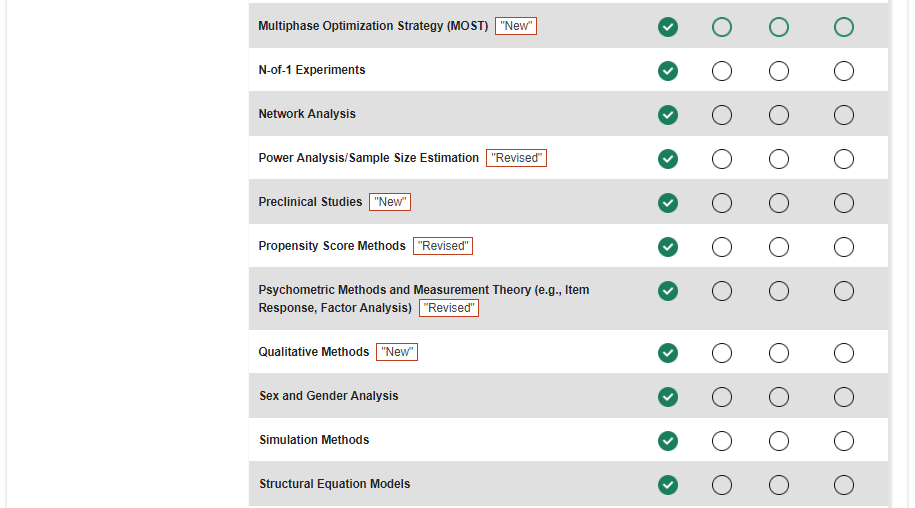The image size is (915, 508).
Task: Choose the second radio option for N-of-1 Experiments
Action: click(722, 71)
